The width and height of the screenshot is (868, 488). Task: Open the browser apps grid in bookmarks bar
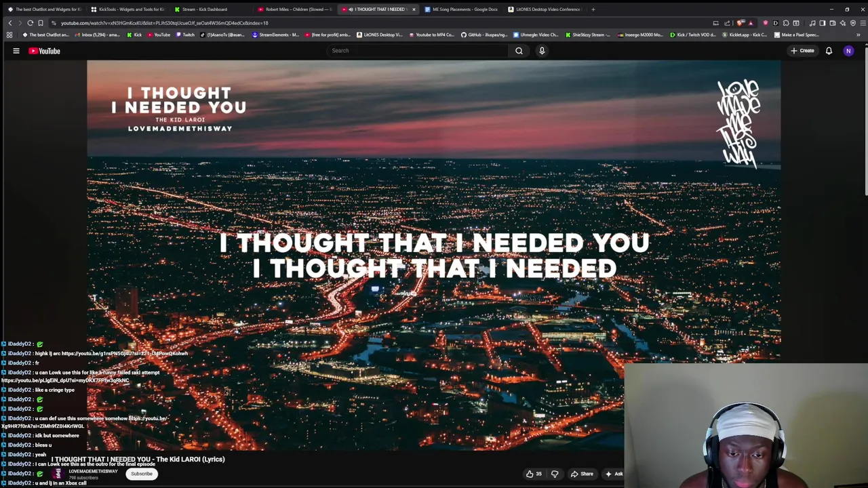pos(9,35)
